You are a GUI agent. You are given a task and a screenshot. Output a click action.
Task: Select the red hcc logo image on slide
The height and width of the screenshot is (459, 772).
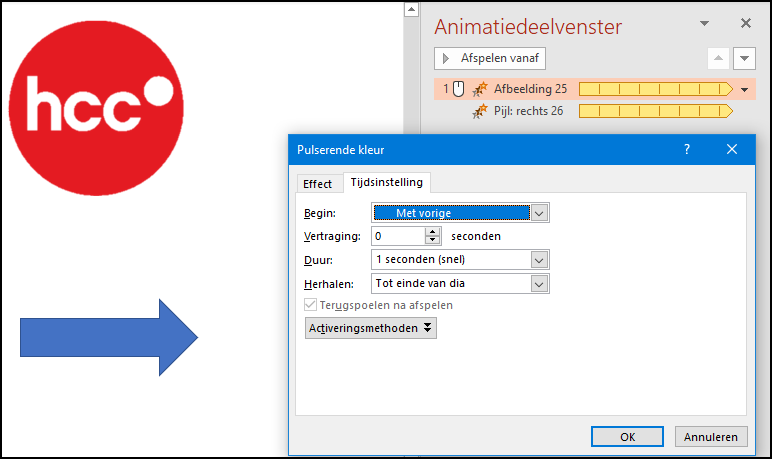(96, 108)
